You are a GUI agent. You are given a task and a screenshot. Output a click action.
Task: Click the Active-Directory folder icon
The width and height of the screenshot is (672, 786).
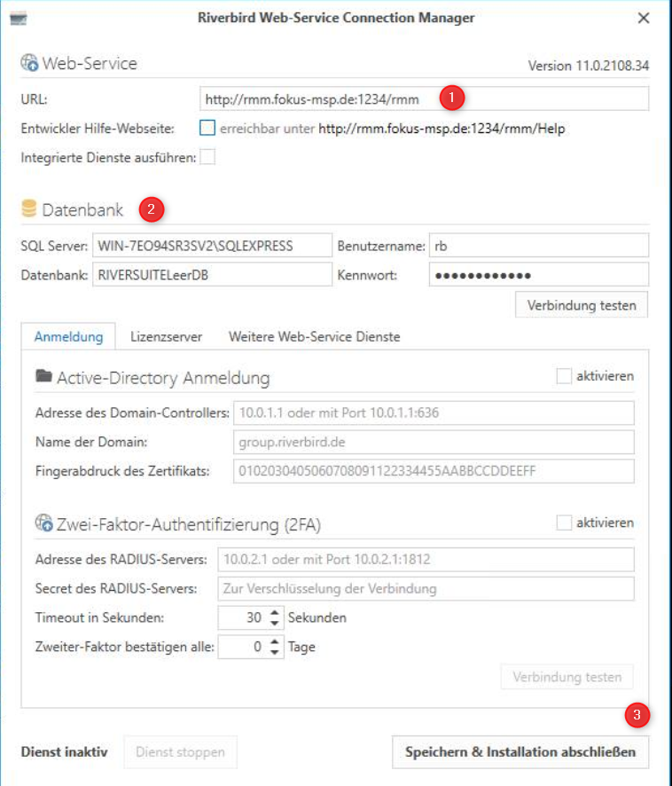click(x=43, y=376)
